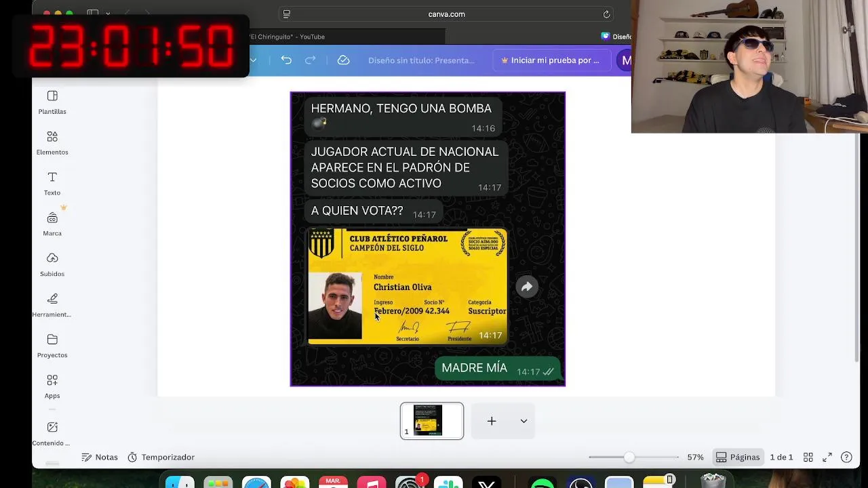
Task: Expand the add-page options chevron
Action: [524, 421]
